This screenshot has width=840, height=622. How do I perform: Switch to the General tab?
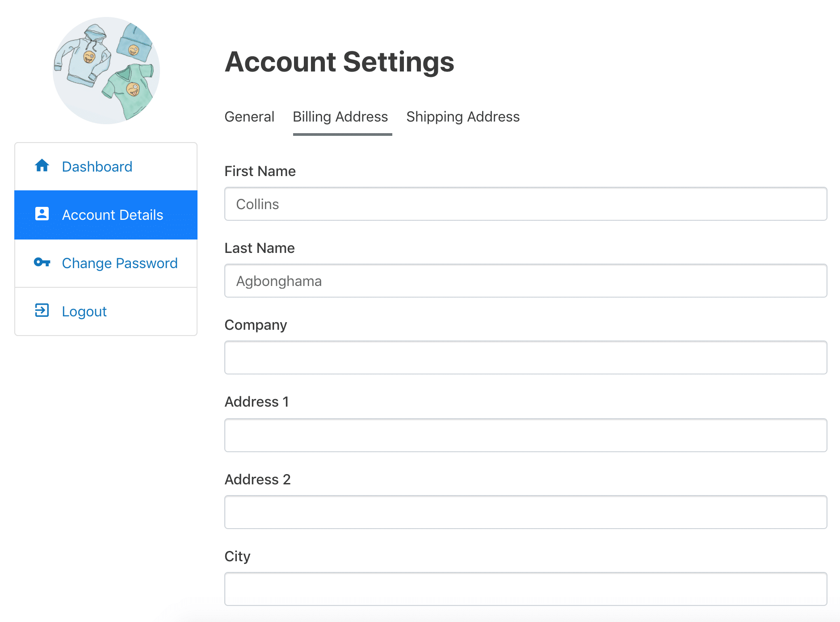tap(249, 117)
